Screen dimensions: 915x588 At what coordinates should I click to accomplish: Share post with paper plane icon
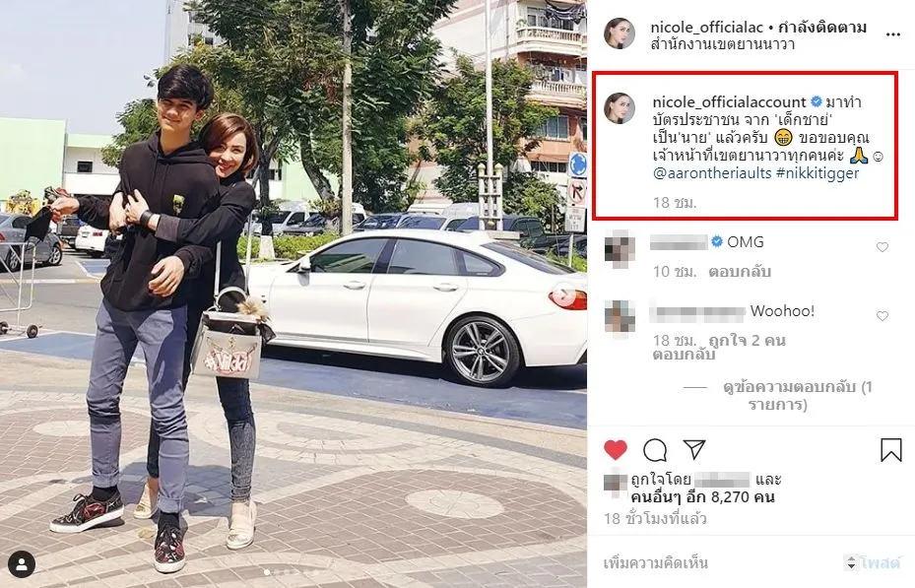(694, 449)
